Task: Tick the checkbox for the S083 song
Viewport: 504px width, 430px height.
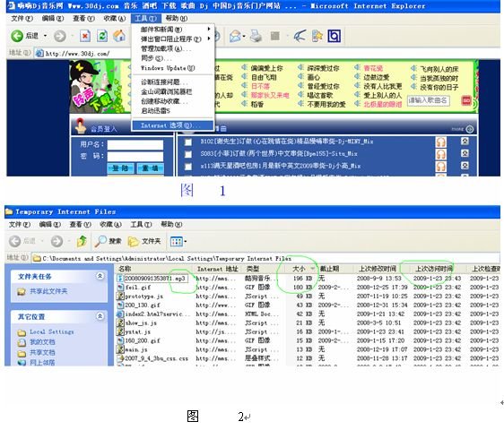Action: tap(188, 154)
